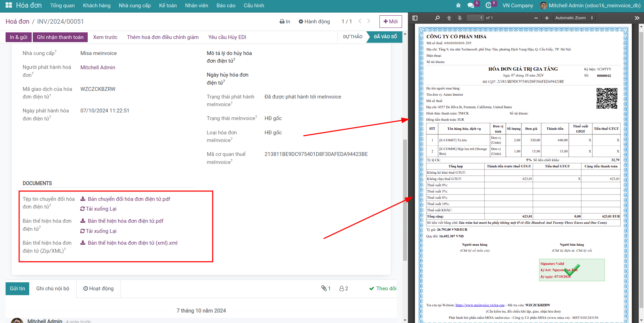The width and height of the screenshot is (644, 323).
Task: Click the PDF find magnifier icon
Action: point(437,18)
